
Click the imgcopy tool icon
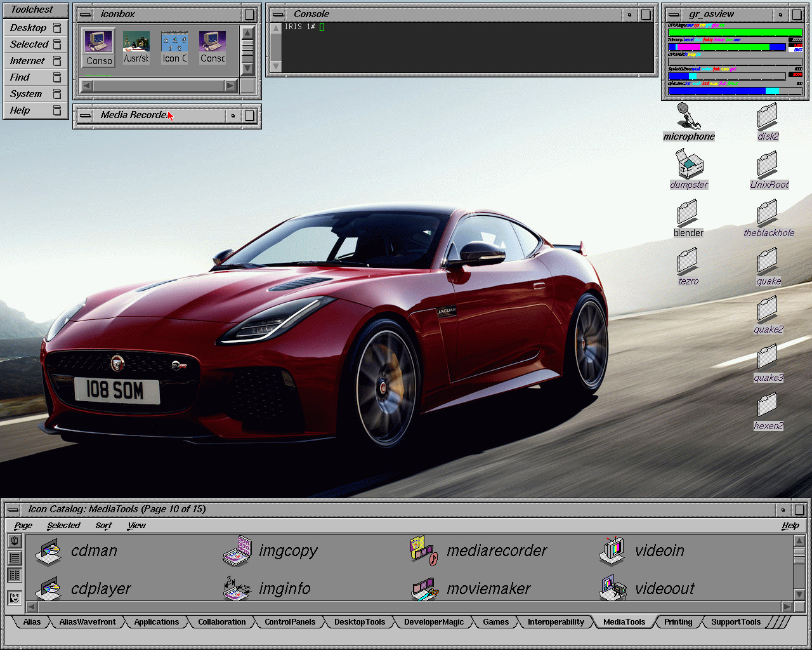[237, 550]
